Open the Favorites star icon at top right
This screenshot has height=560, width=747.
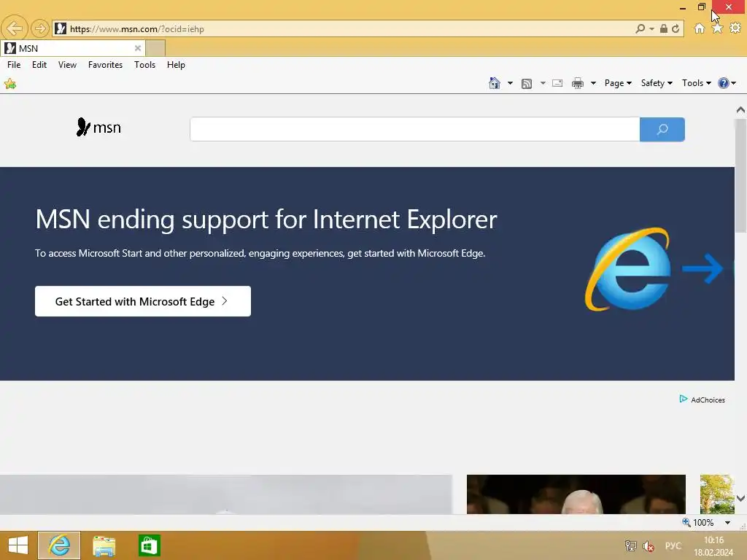click(x=718, y=28)
